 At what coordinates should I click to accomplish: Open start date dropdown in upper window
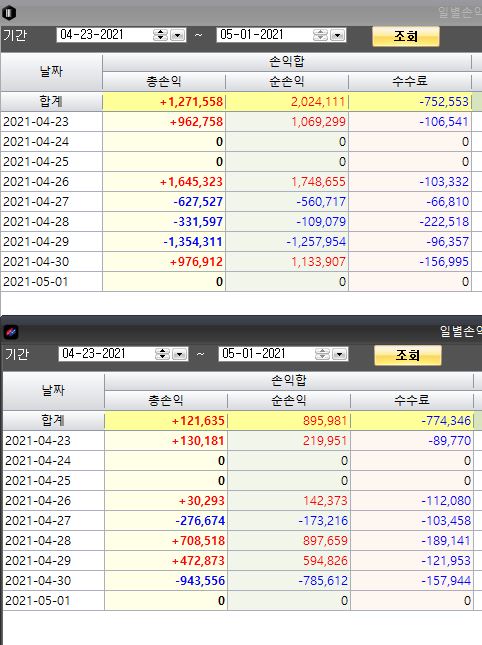tap(178, 35)
